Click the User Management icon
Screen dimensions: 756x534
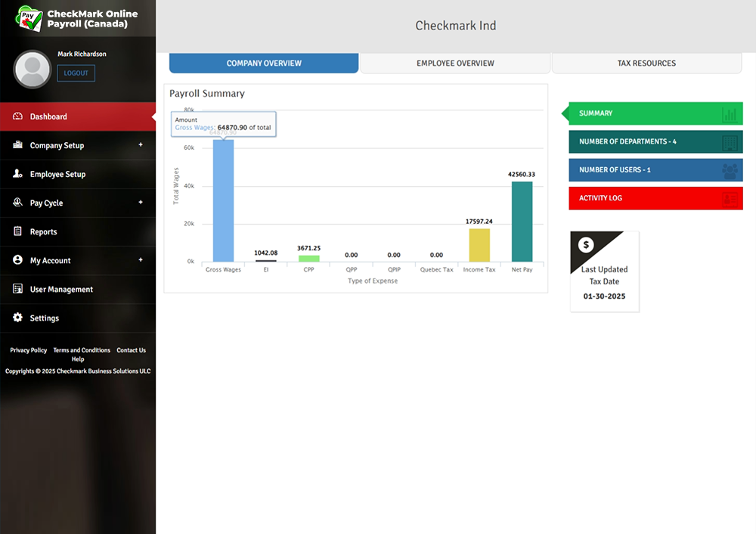pos(18,289)
